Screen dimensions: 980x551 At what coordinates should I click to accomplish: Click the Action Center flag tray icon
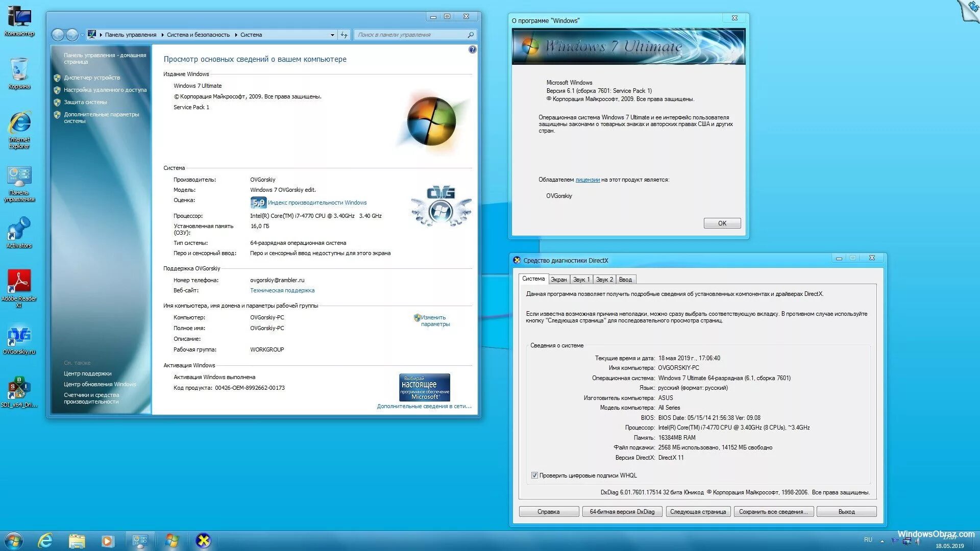[x=895, y=541]
